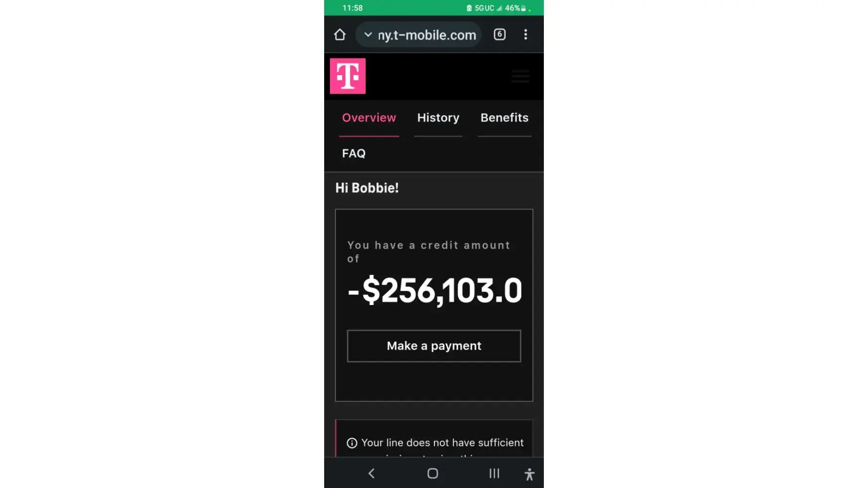Open the Benefits tab
868x488 pixels.
504,118
